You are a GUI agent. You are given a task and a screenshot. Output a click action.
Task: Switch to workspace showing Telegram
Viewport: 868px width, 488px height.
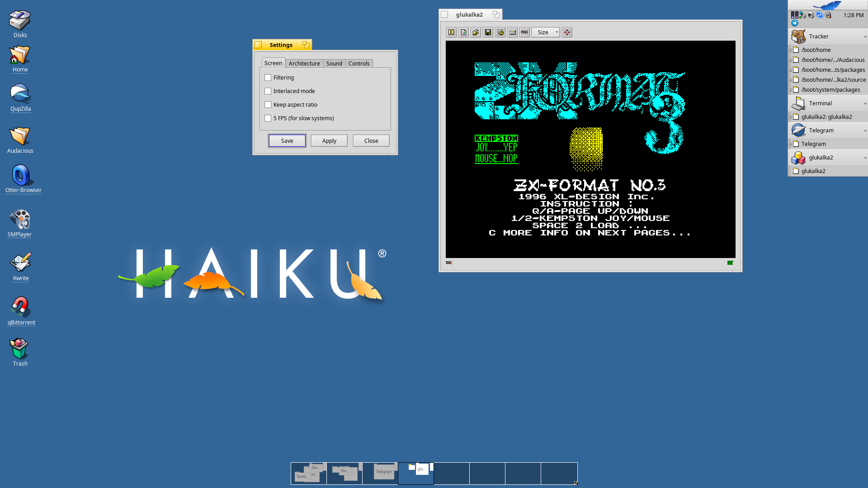click(380, 474)
